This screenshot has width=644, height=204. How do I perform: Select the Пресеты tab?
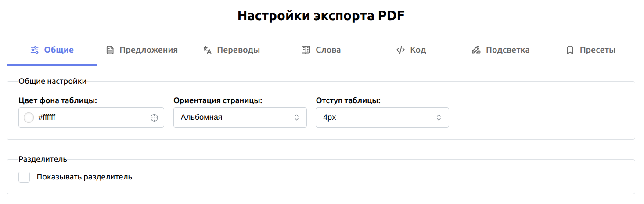pos(597,50)
